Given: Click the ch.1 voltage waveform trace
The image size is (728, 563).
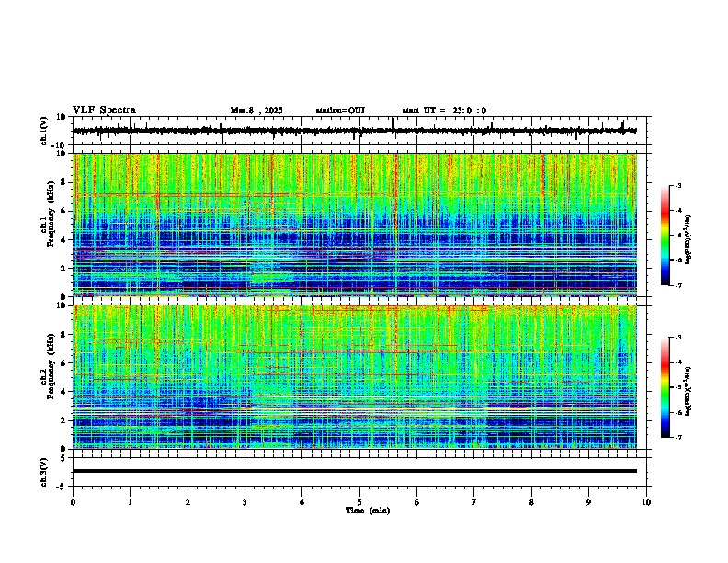Looking at the screenshot, I should pyautogui.click(x=354, y=131).
